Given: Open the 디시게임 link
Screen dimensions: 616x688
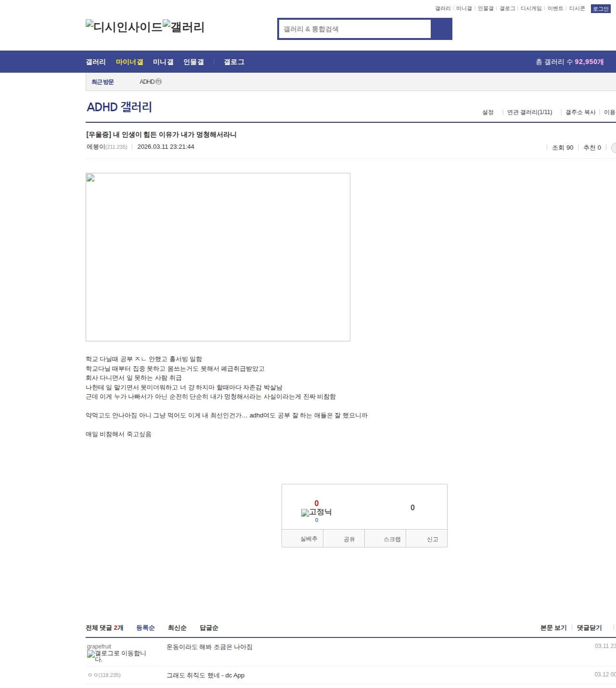Looking at the screenshot, I should (x=531, y=9).
